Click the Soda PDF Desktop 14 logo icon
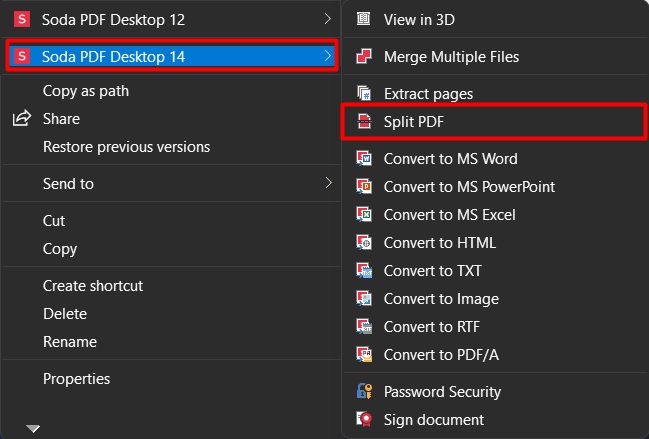Screen dimensions: 649x439 click(22, 56)
